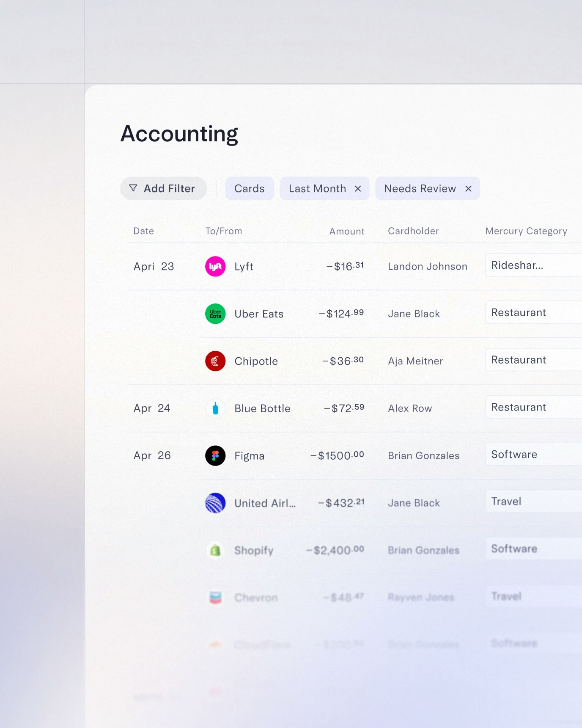Select the Uber Eats transaction name
The image size is (582, 728).
[259, 314]
